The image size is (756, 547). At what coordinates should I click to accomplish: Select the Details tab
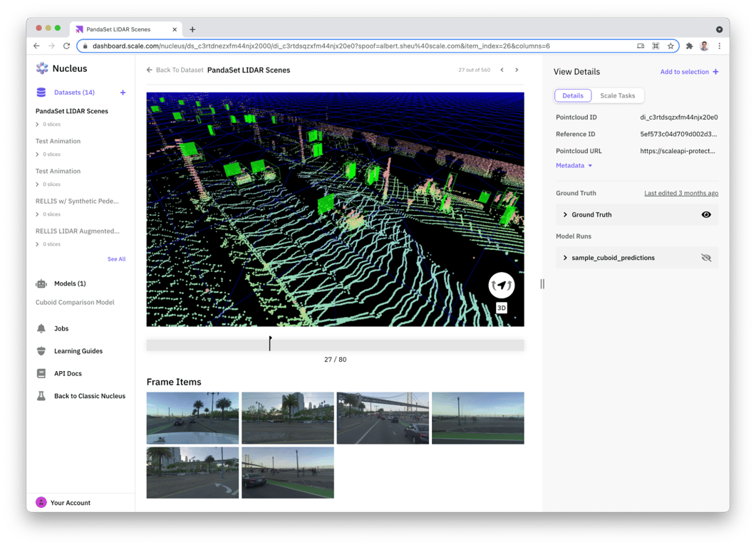[573, 95]
